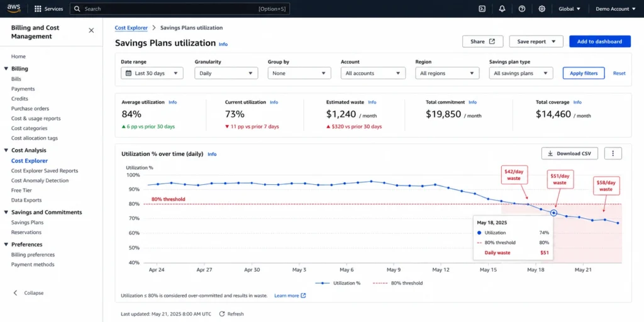This screenshot has height=322, width=644.
Task: Click Apply filters button
Action: pos(583,73)
